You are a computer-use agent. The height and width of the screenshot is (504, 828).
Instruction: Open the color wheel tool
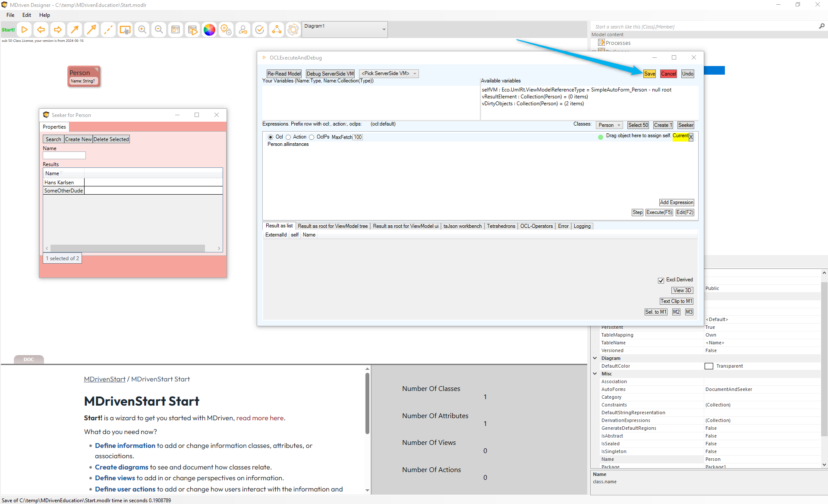(209, 30)
